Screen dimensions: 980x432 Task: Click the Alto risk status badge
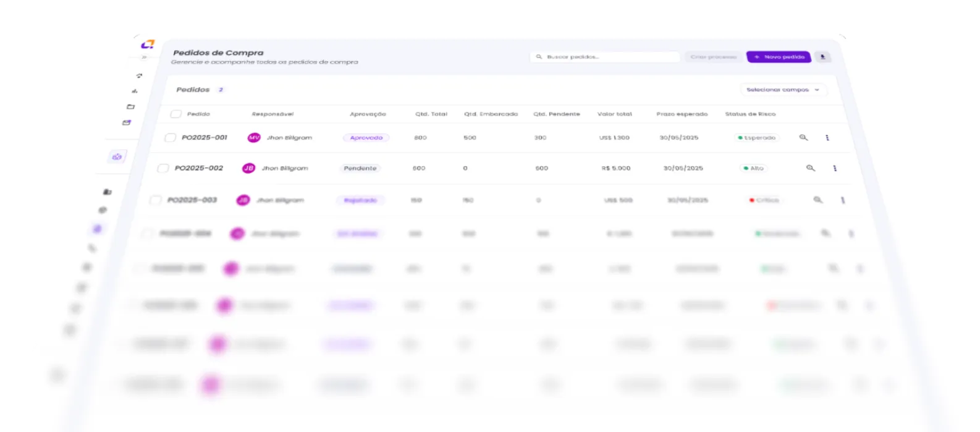[754, 168]
